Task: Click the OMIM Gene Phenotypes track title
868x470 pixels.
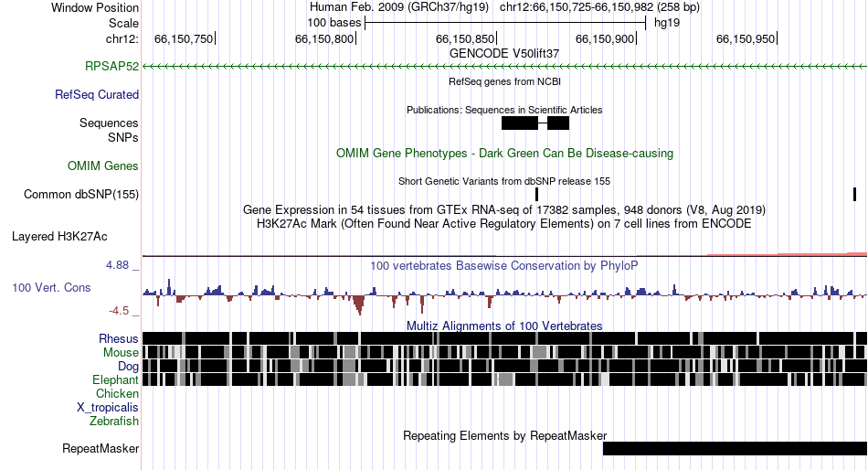Action: (505, 153)
